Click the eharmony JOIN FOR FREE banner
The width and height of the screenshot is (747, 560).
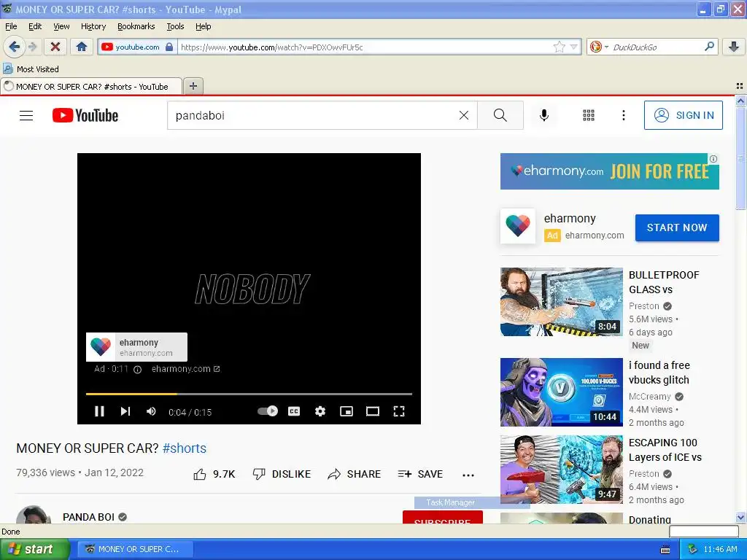click(609, 171)
